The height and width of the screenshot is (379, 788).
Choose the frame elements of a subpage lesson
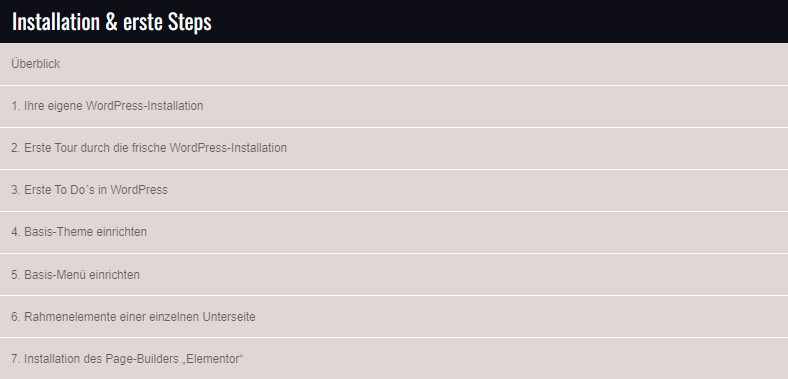point(394,317)
